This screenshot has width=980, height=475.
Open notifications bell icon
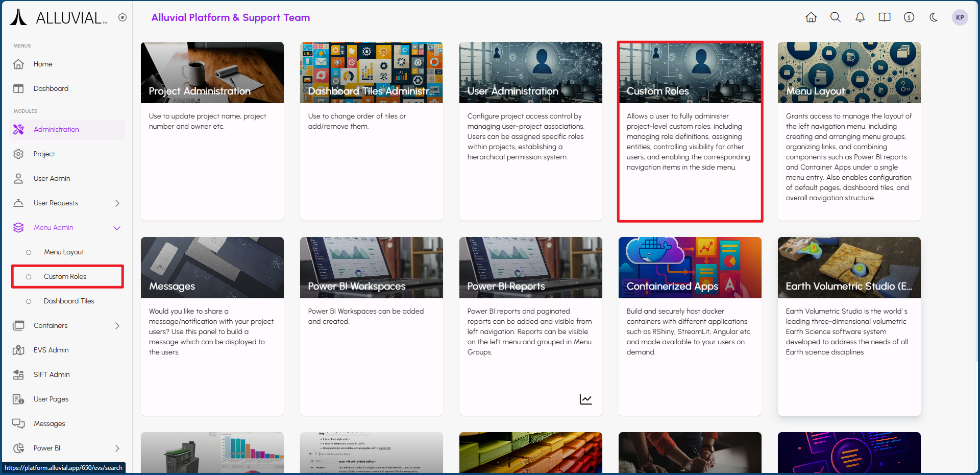(x=860, y=17)
